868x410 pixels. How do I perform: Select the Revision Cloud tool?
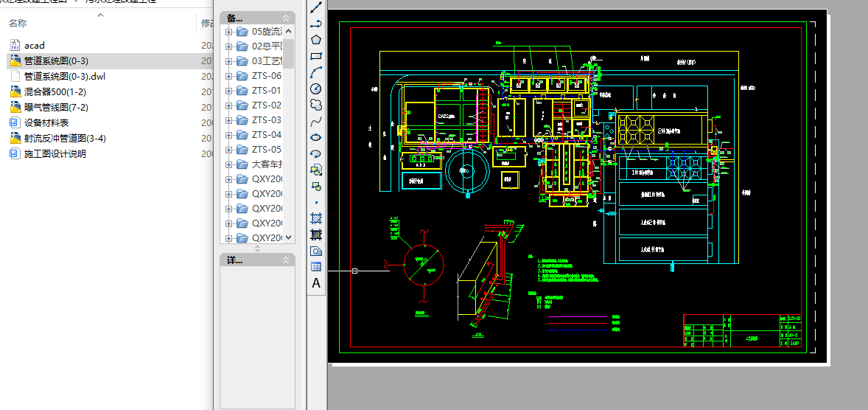(316, 105)
